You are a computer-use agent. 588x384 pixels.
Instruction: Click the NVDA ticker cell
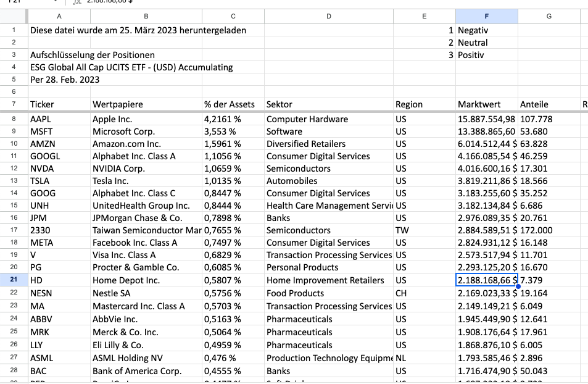click(59, 169)
